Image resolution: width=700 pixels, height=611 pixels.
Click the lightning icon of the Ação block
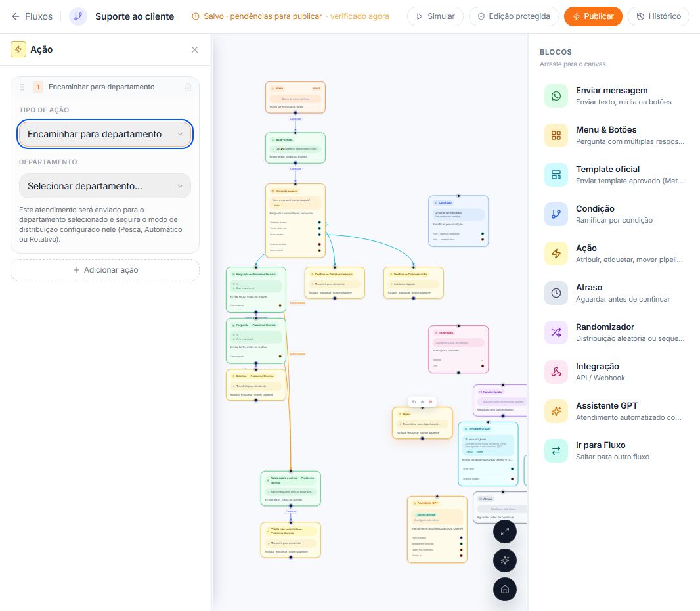pyautogui.click(x=556, y=254)
